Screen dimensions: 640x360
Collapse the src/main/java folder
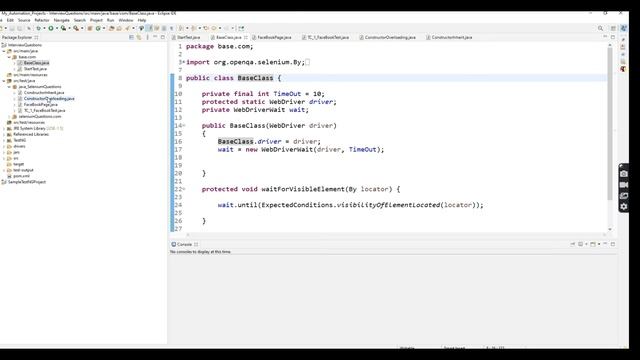click(4, 51)
